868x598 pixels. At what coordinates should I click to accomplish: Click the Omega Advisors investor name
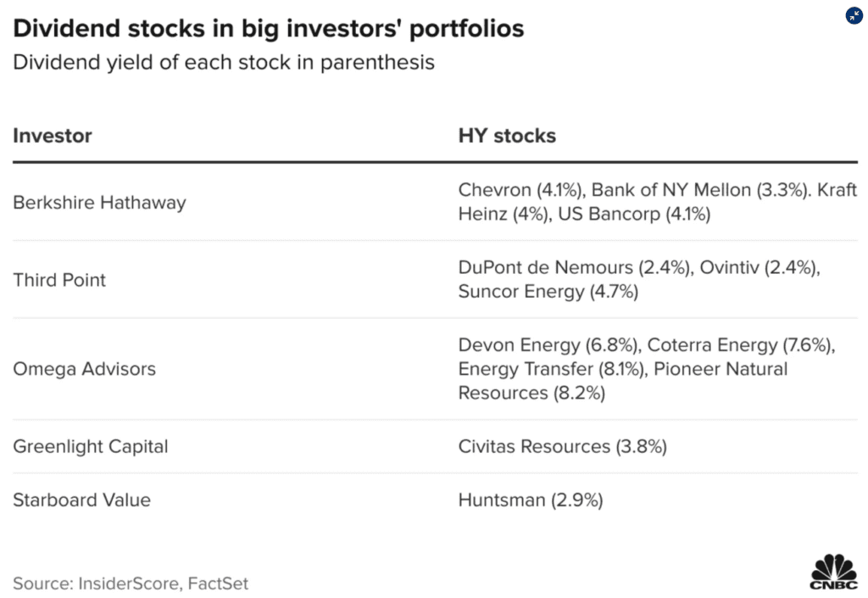[x=84, y=369]
